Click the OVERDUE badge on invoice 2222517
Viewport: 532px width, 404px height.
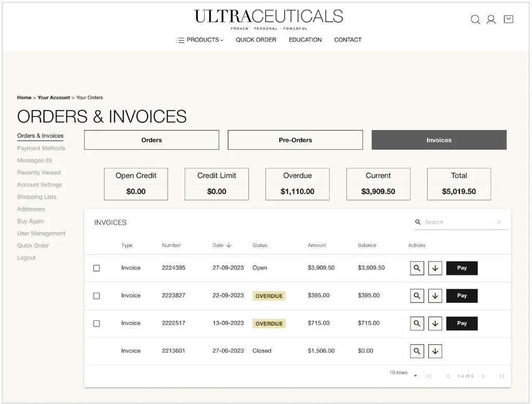(x=269, y=323)
